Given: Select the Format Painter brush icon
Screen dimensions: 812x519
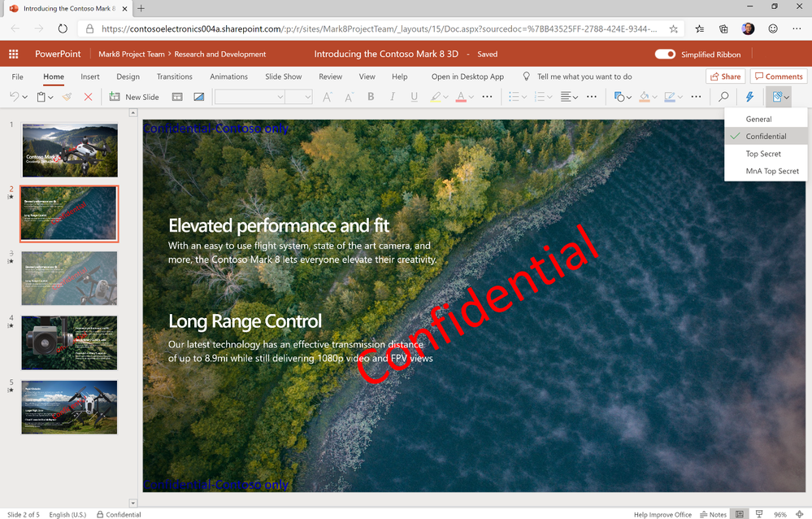Looking at the screenshot, I should (67, 97).
